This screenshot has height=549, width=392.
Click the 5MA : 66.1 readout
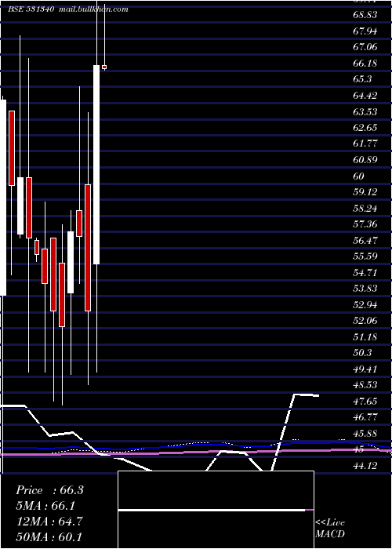(x=45, y=506)
